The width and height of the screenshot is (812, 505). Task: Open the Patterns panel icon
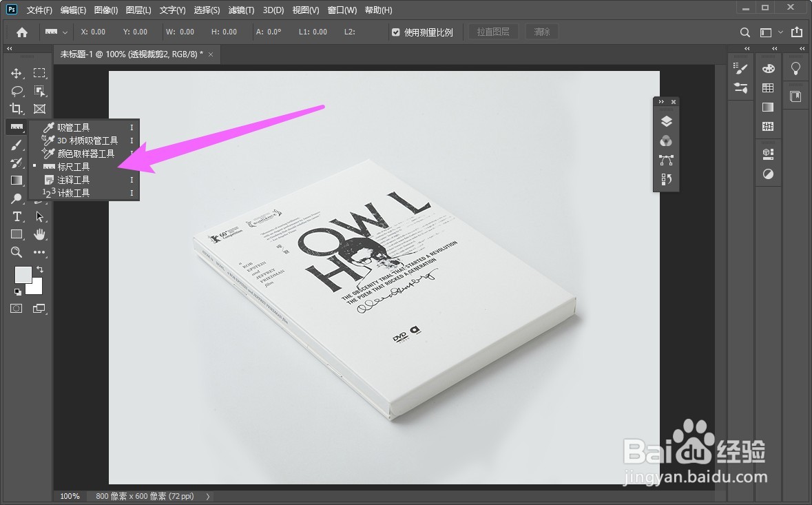pos(768,126)
